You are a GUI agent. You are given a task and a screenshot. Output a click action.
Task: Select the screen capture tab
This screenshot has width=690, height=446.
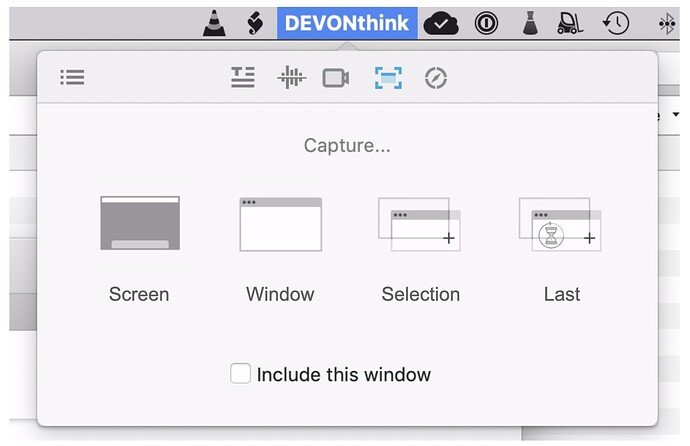tap(388, 78)
